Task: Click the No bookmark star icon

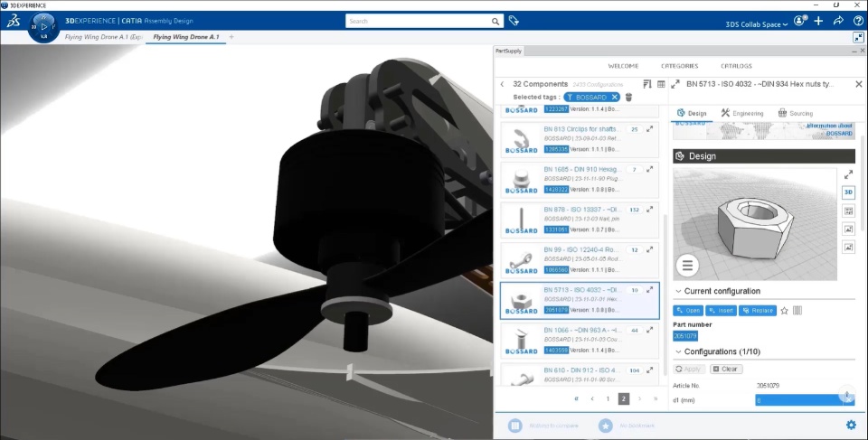Action: point(606,426)
